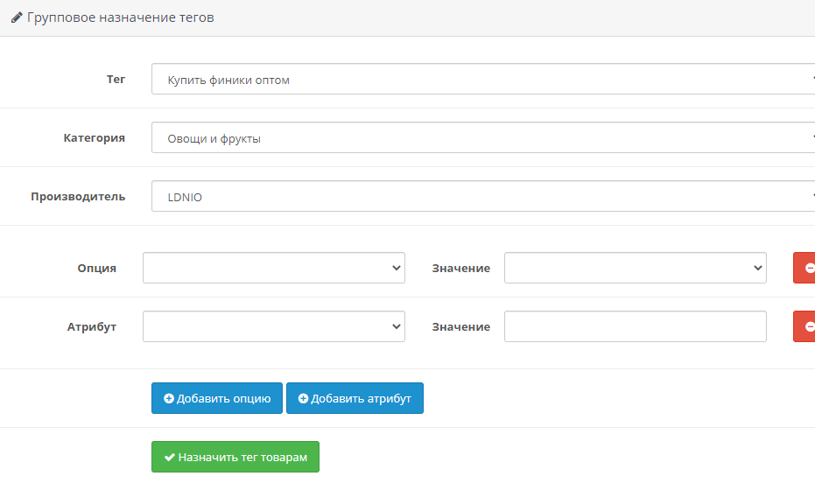Remove the Атрибут row with red button
The image size is (815, 504).
click(x=804, y=327)
